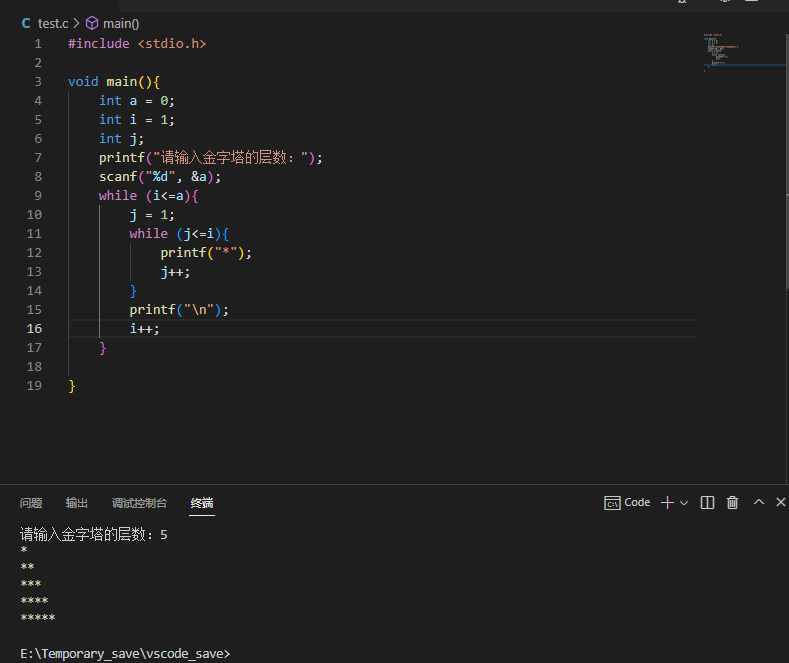Image resolution: width=789 pixels, height=663 pixels.
Task: Click the test.c breadcrumb item
Action: point(53,24)
